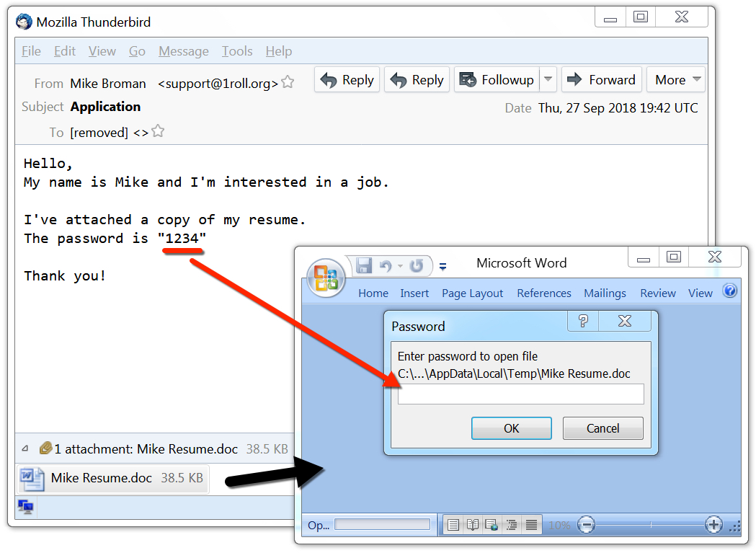Click the Reply button next to Followup
The height and width of the screenshot is (553, 756).
pyautogui.click(x=417, y=79)
